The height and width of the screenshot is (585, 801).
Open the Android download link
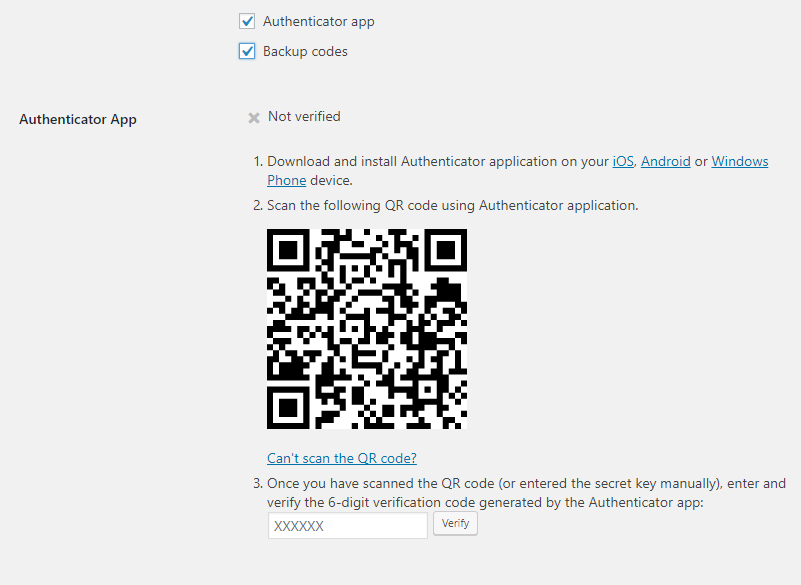(666, 161)
